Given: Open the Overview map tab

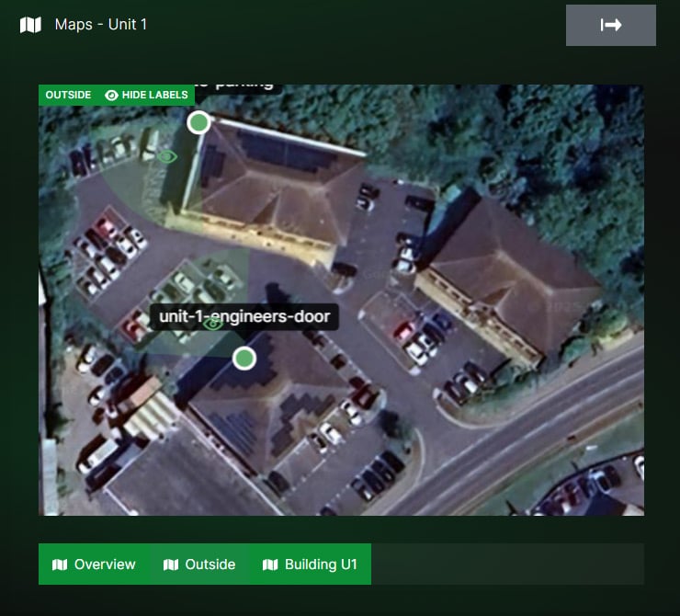Looking at the screenshot, I should (94, 564).
